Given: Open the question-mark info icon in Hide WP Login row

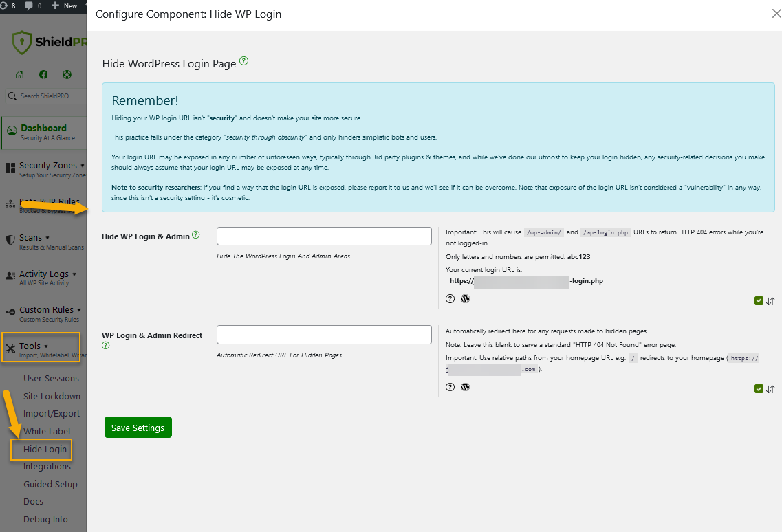Looking at the screenshot, I should 450,299.
